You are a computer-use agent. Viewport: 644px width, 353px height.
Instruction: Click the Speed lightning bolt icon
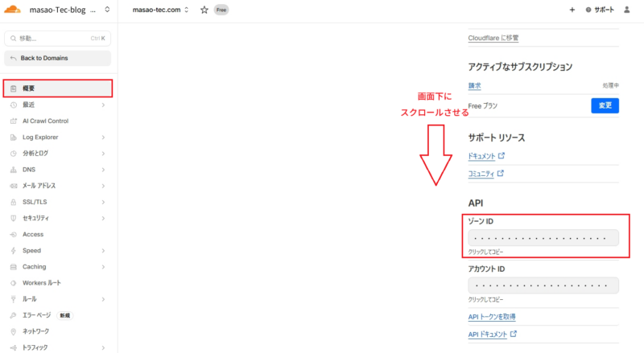tap(14, 250)
